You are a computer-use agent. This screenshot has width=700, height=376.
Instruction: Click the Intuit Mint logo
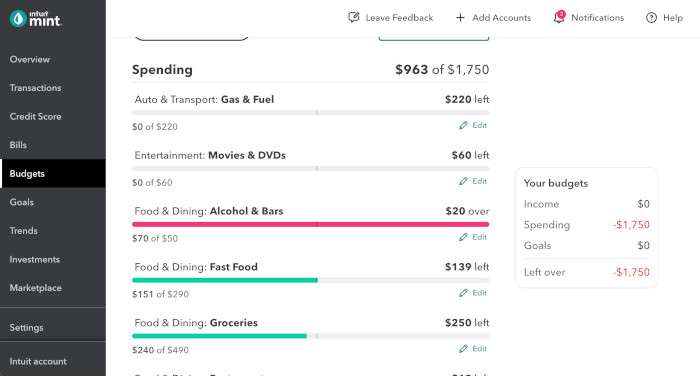pos(35,19)
